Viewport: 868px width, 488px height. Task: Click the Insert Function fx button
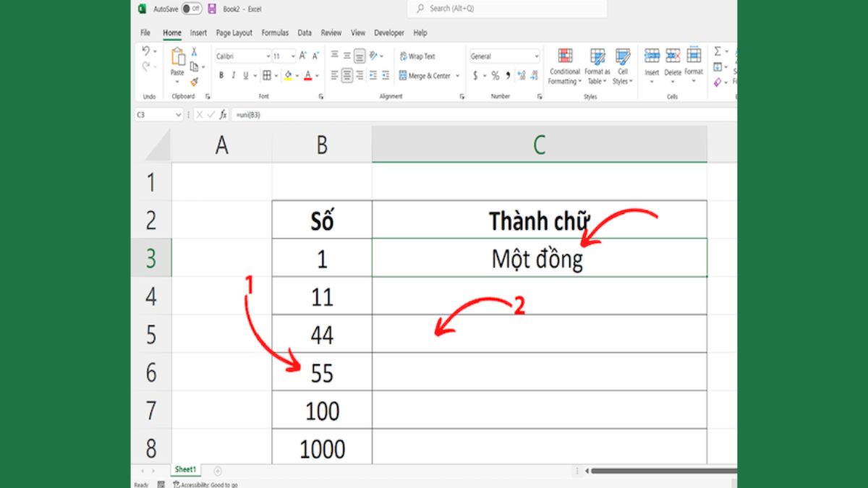pos(224,115)
